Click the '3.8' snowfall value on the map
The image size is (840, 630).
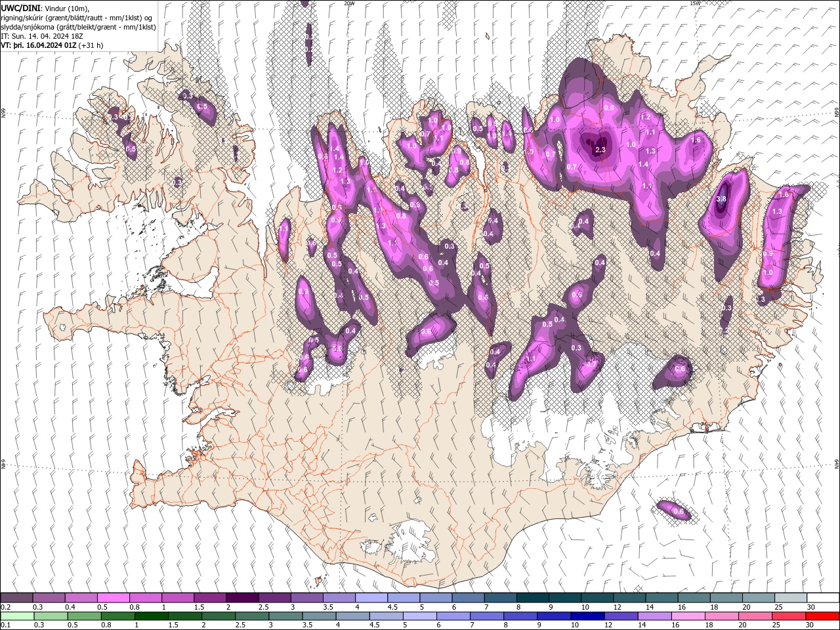click(722, 199)
